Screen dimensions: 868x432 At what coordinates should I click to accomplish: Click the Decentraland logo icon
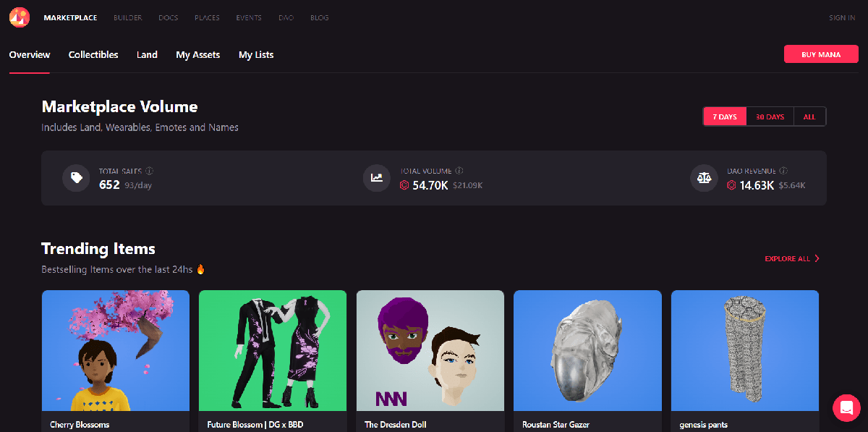[x=20, y=17]
